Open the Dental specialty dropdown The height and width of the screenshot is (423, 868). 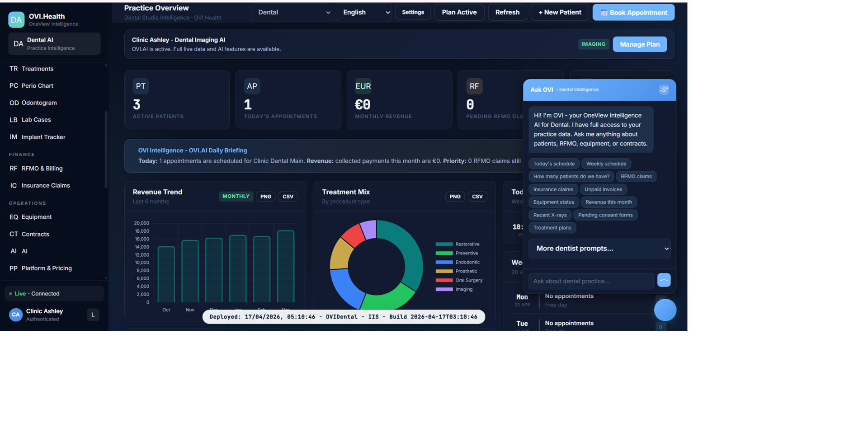coord(292,12)
